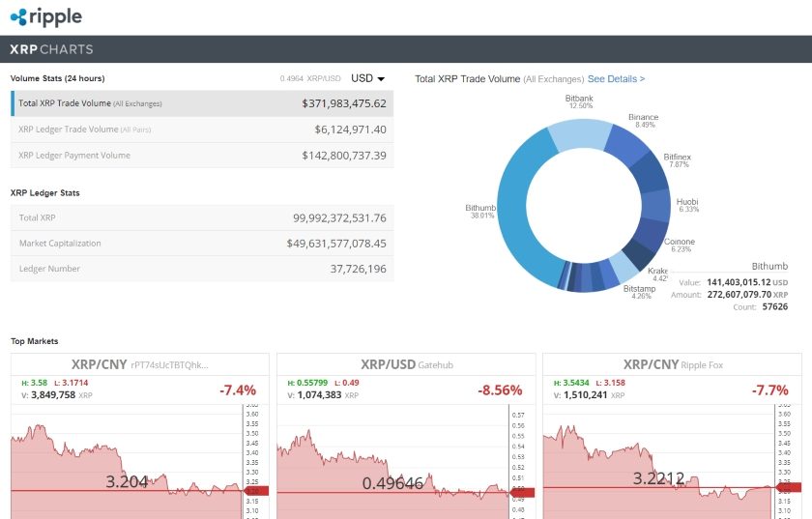Click the -7.4% change value

pyautogui.click(x=238, y=390)
